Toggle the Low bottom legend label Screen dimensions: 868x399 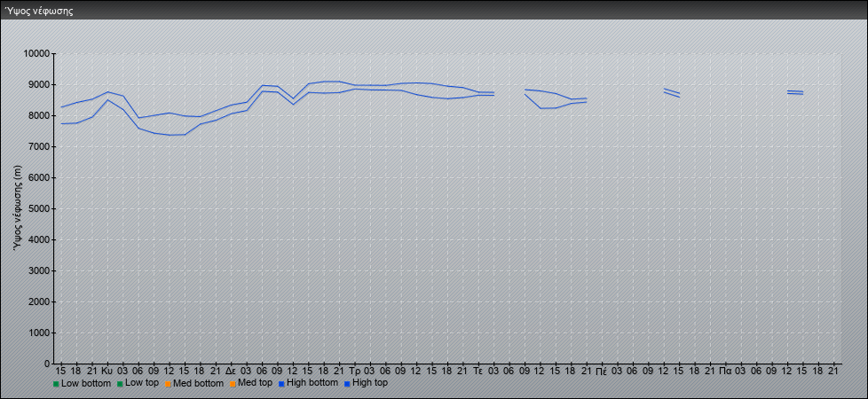[x=86, y=383]
